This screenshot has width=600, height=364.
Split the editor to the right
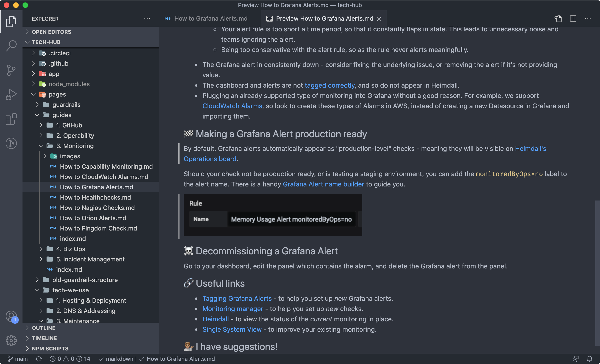pyautogui.click(x=573, y=19)
